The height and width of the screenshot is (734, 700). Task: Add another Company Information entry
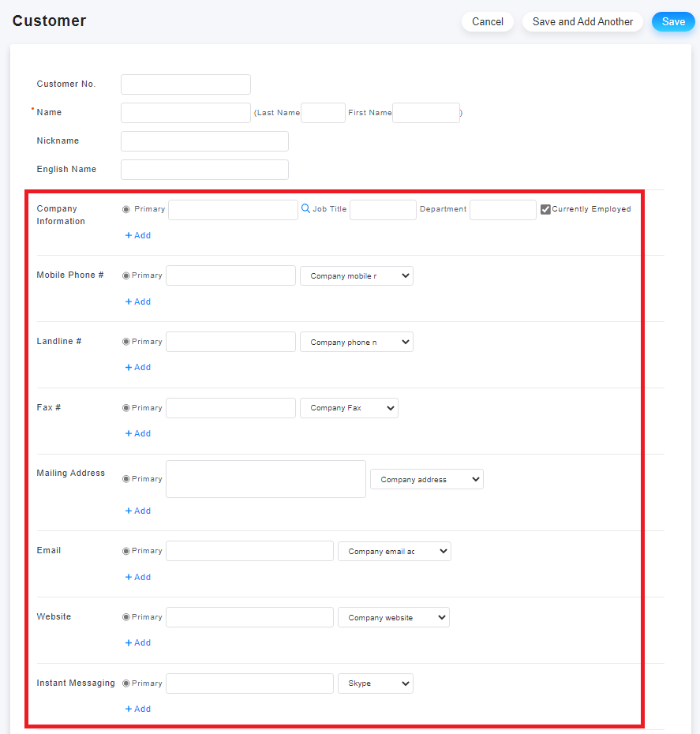[138, 235]
